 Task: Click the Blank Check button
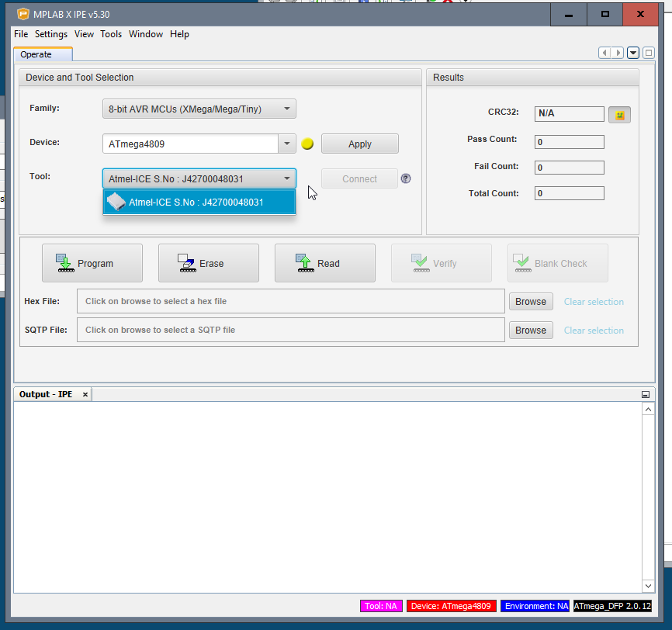558,263
